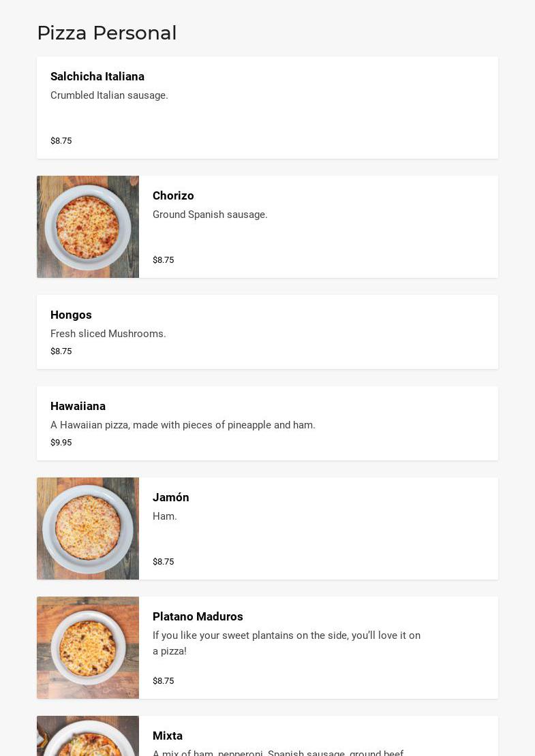535x756 pixels.
Task: Click the price under Salchicha Italiana
Action: [x=61, y=141]
